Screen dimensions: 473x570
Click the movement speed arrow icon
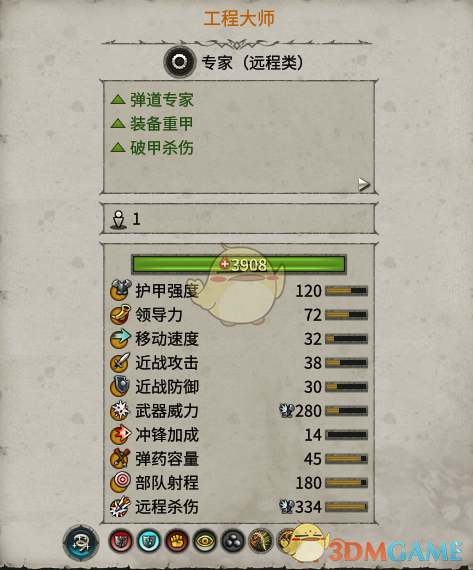(x=121, y=338)
